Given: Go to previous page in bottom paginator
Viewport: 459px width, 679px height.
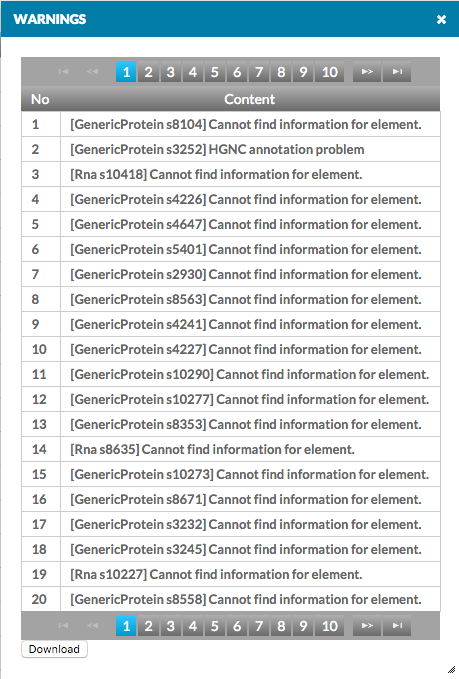Looking at the screenshot, I should [92, 625].
